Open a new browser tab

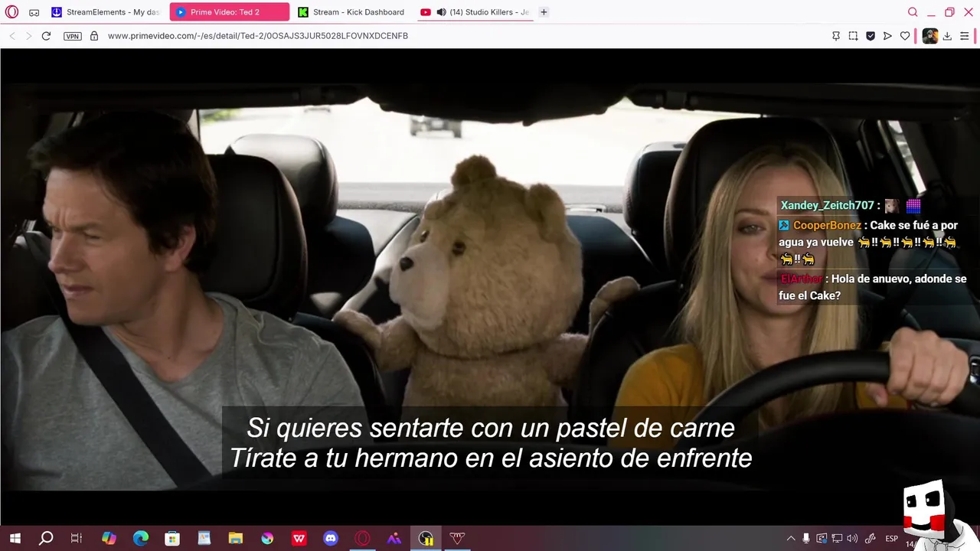pyautogui.click(x=544, y=12)
